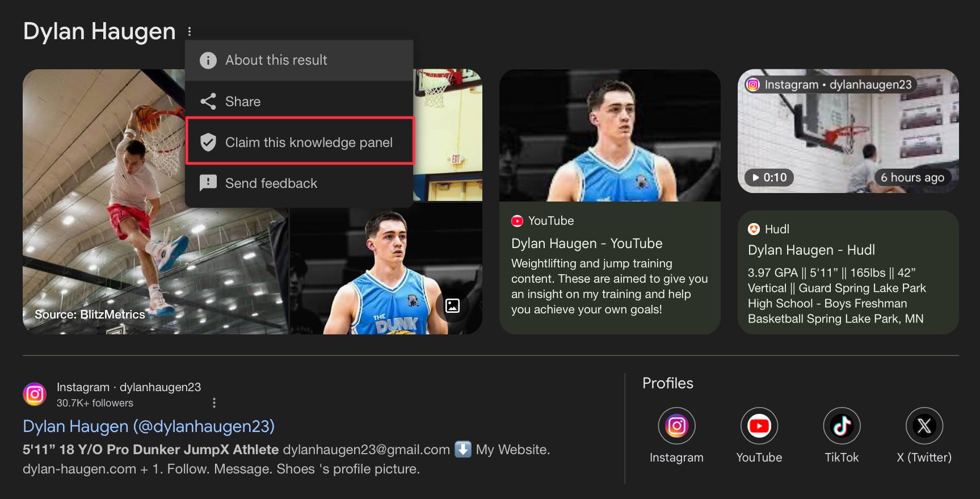
Task: Open the X (Twitter) profile icon
Action: (924, 426)
